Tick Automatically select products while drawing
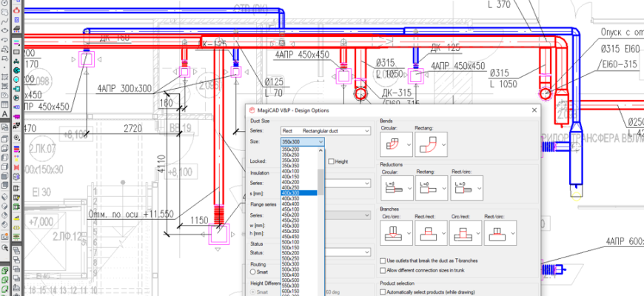Image resolution: width=644 pixels, height=296 pixels. click(x=383, y=292)
